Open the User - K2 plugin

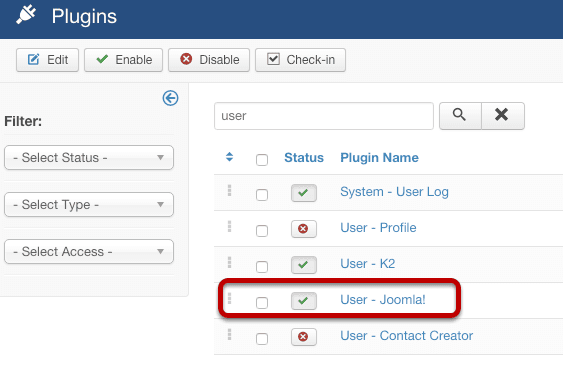(x=368, y=264)
